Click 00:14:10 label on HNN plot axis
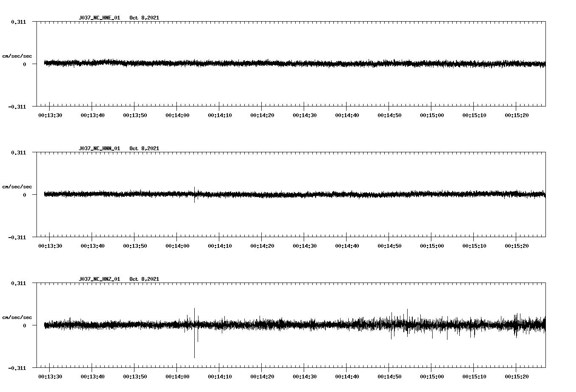This screenshot has width=576, height=392. click(220, 246)
